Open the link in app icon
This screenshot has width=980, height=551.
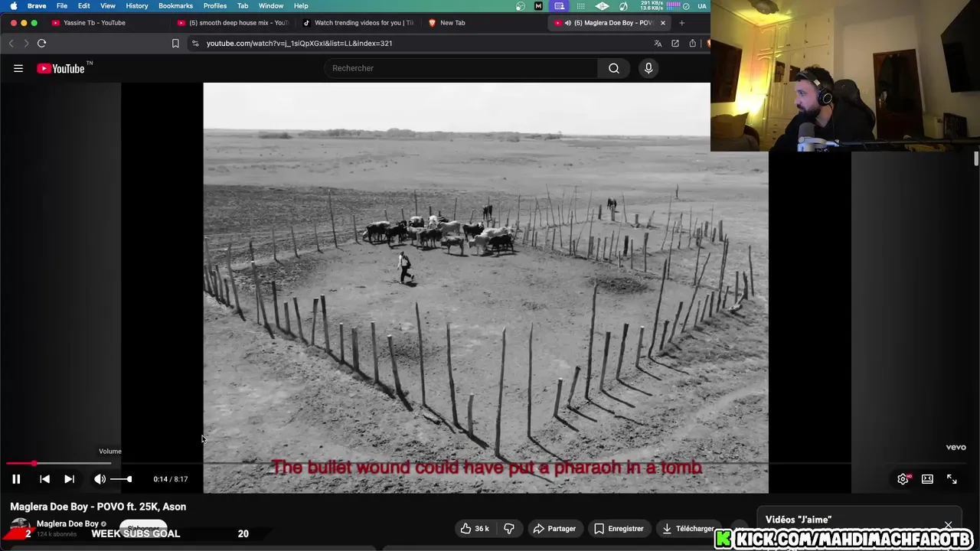coord(675,44)
